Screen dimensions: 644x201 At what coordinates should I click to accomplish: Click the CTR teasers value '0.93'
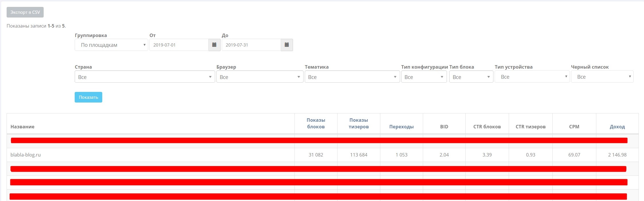(531, 155)
